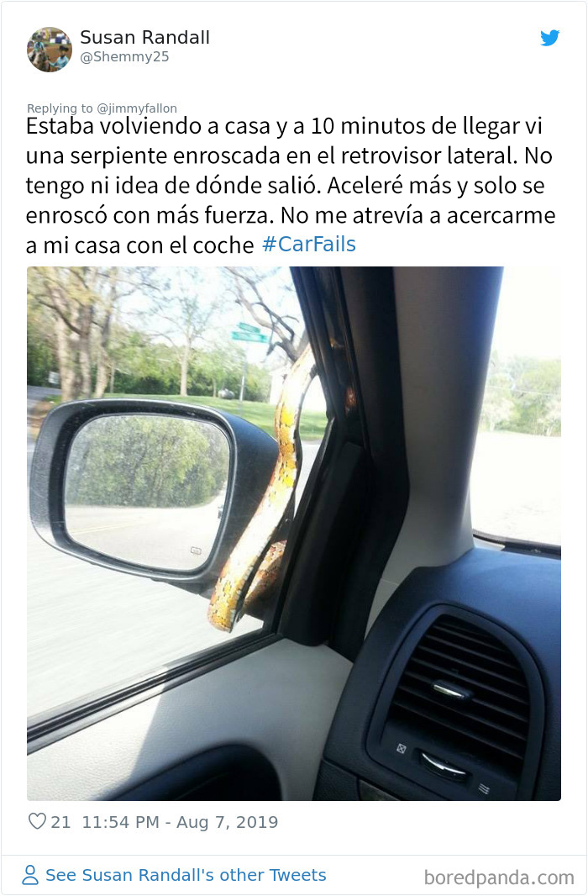This screenshot has height=896, width=588.
Task: Click the person icon beside other Tweets
Action: [29, 875]
